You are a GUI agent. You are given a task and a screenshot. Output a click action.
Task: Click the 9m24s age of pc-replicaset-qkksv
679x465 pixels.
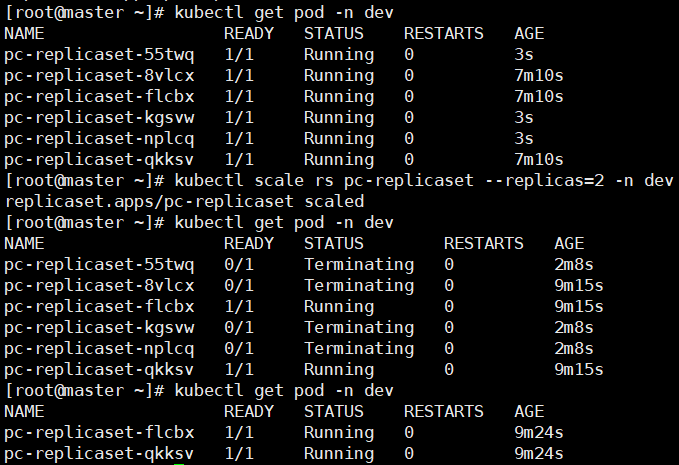click(x=538, y=454)
